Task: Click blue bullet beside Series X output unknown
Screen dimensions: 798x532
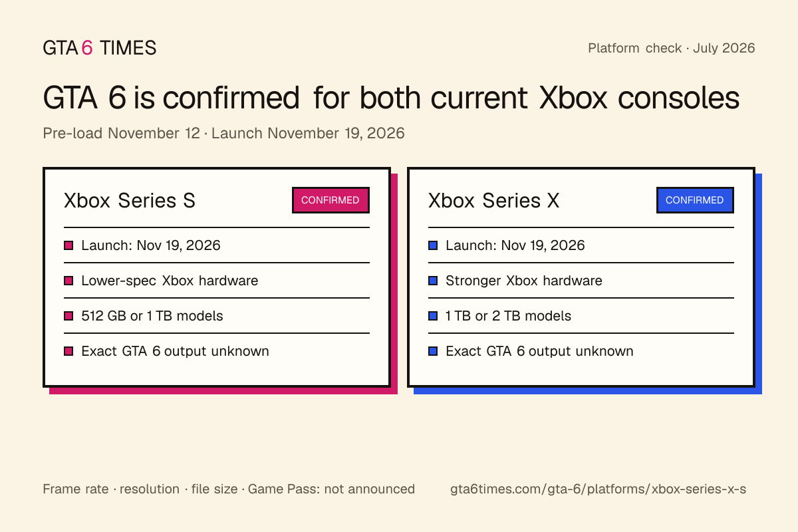Action: tap(432, 351)
